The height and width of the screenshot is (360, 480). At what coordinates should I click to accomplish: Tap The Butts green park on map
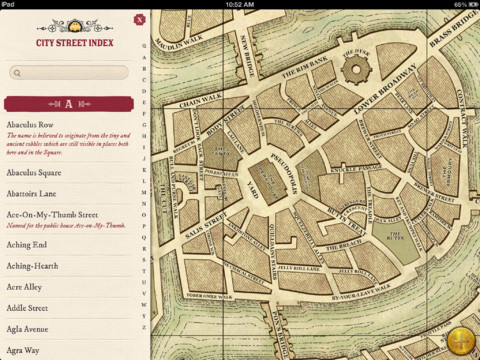[x=396, y=242]
